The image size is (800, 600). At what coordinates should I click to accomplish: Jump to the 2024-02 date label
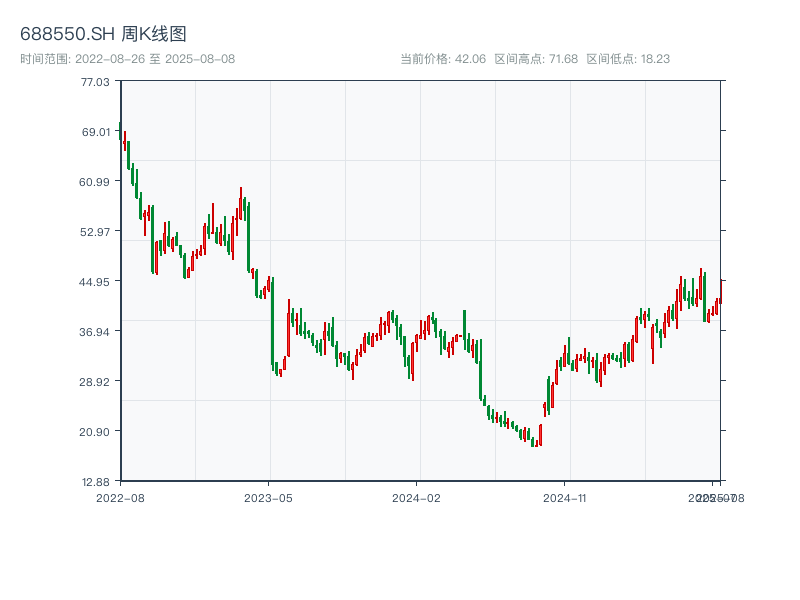click(417, 497)
